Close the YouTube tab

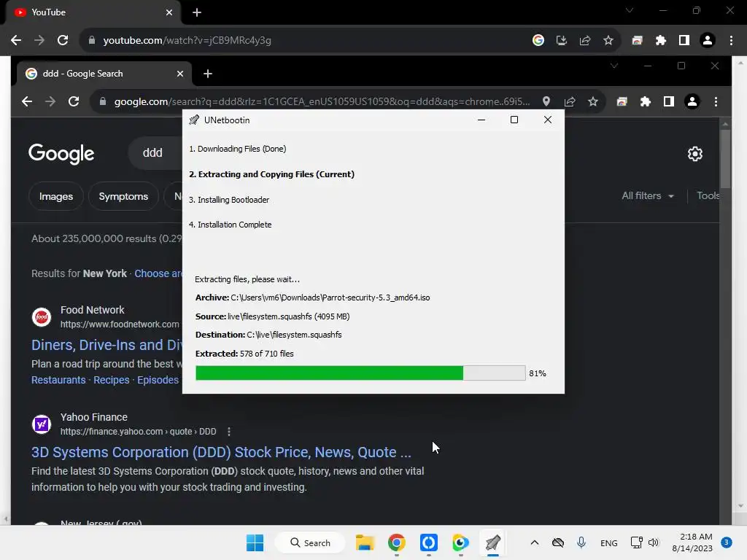(169, 12)
